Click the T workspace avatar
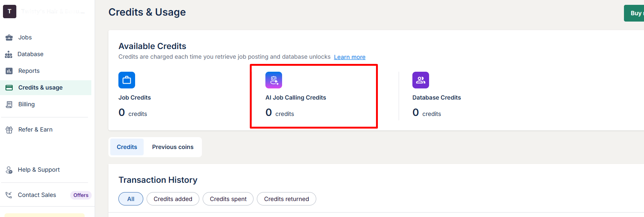644x217 pixels. pos(10,12)
